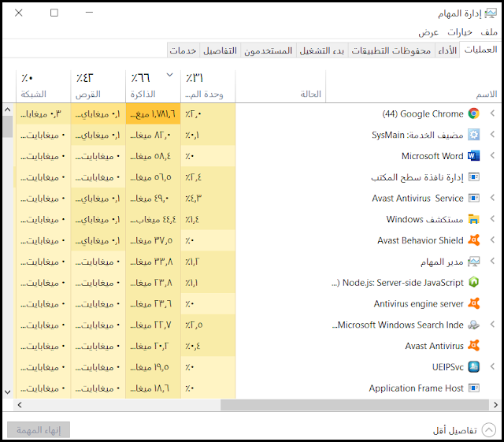Expand the SysMain service host row
The height and width of the screenshot is (442, 504).
pyautogui.click(x=492, y=135)
